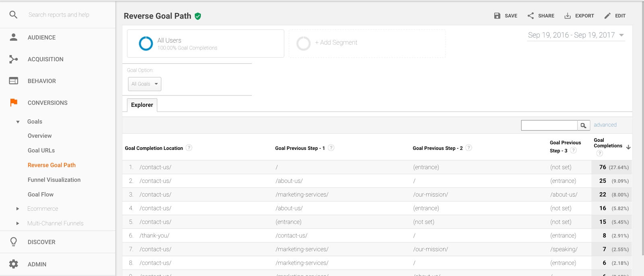644x276 pixels.
Task: Click the advanced filter link
Action: coord(605,125)
